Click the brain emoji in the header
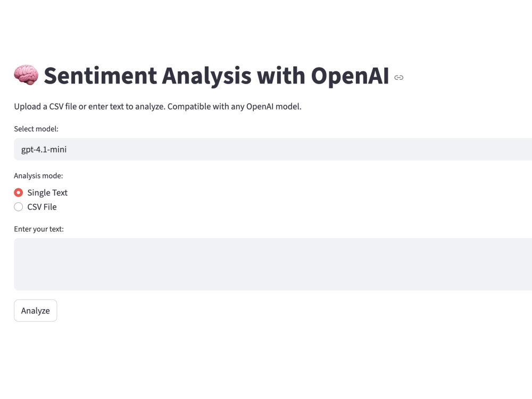This screenshot has height=399, width=532. [26, 75]
